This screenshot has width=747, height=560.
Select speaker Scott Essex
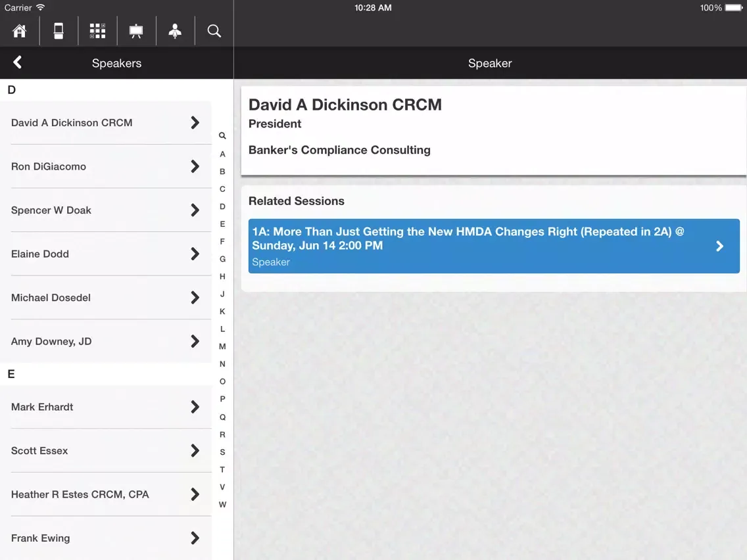[106, 450]
